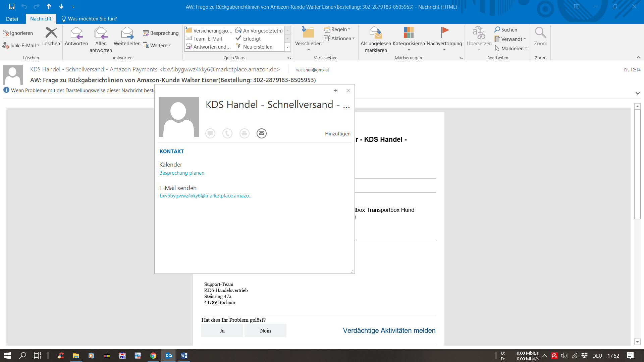Click the 'Besprechung planen' link
Screen dimensions: 644x362
click(182, 173)
